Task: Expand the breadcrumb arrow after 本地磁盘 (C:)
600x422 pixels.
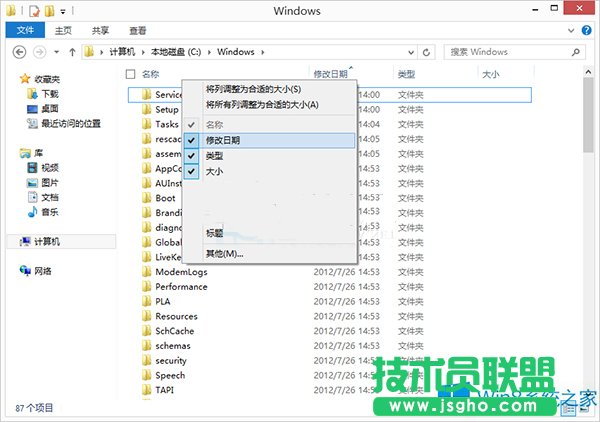Action: (209, 52)
